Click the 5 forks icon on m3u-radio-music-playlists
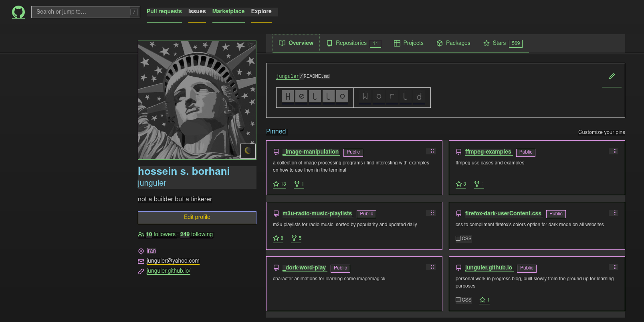 (x=294, y=238)
